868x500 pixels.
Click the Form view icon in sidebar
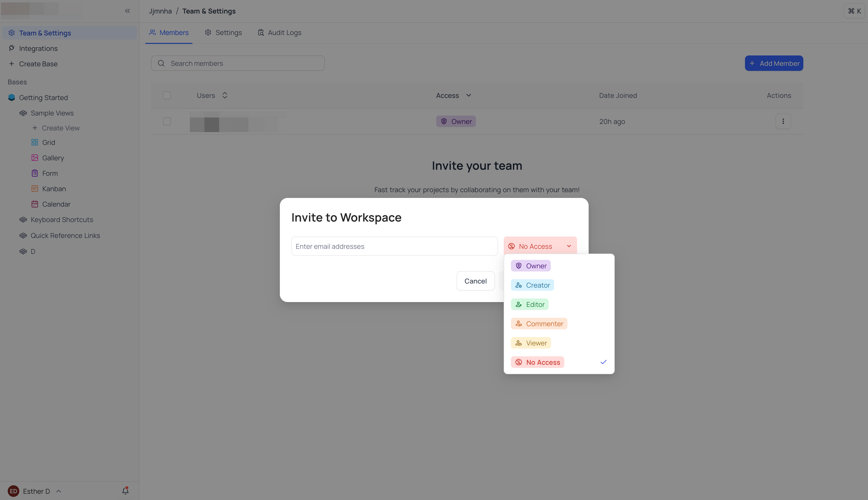click(34, 173)
